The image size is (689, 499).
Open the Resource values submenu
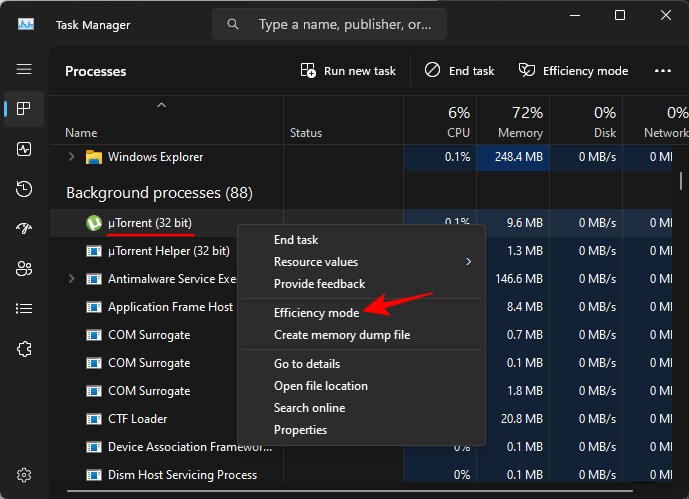(x=361, y=262)
